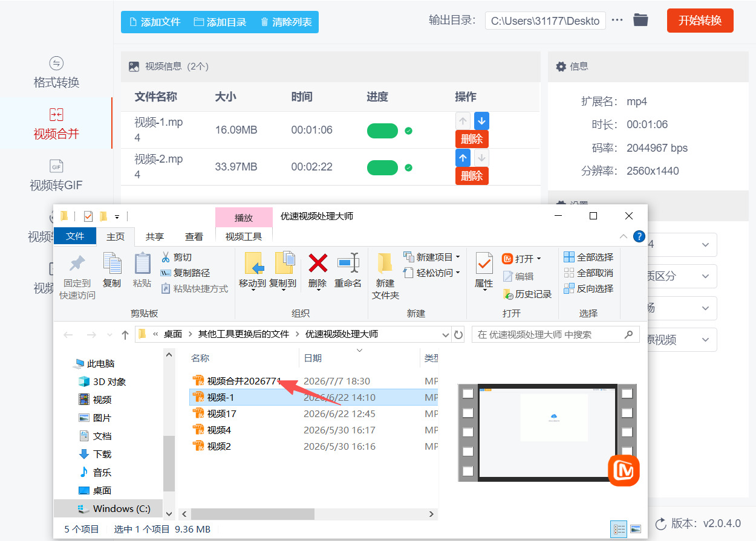Click 全部选择 in the ribbon
This screenshot has width=756, height=541.
(x=588, y=258)
